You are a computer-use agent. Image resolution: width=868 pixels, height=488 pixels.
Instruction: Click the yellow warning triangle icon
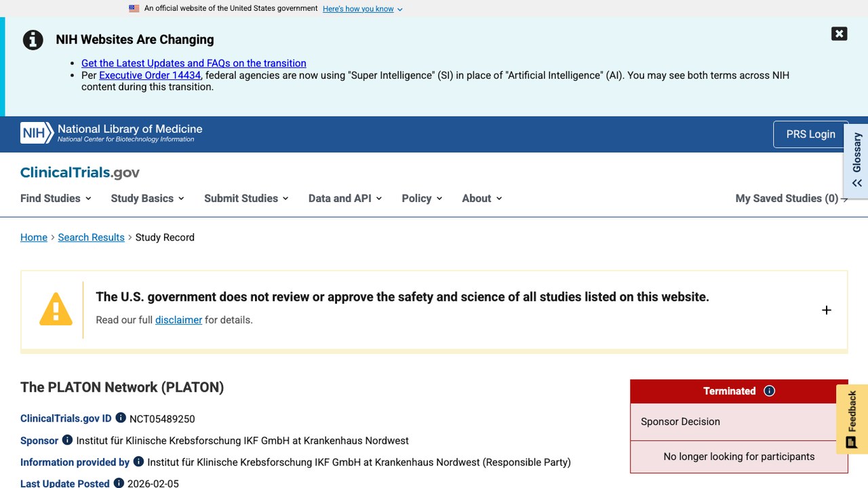[56, 309]
